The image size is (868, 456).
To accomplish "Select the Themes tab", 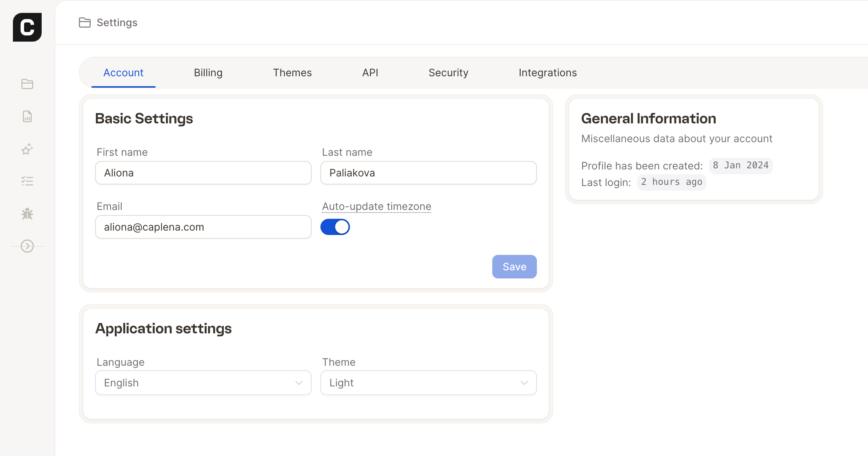I will (292, 73).
